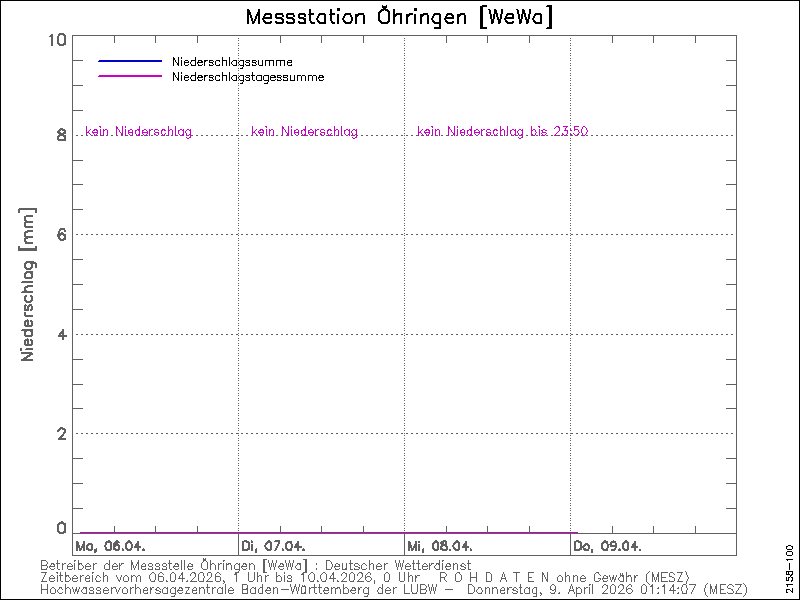Select the Niederschlagssumme legend text
The height and width of the screenshot is (600, 800).
click(232, 62)
